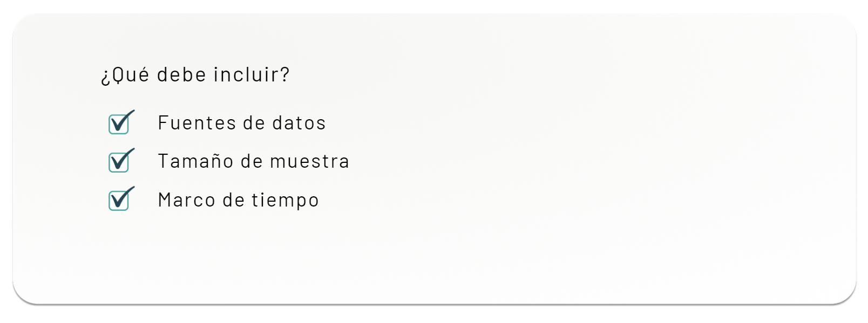Click the word 'Tamaño' in second item
Image resolution: width=868 pixels, height=323 pixels.
[x=196, y=161]
